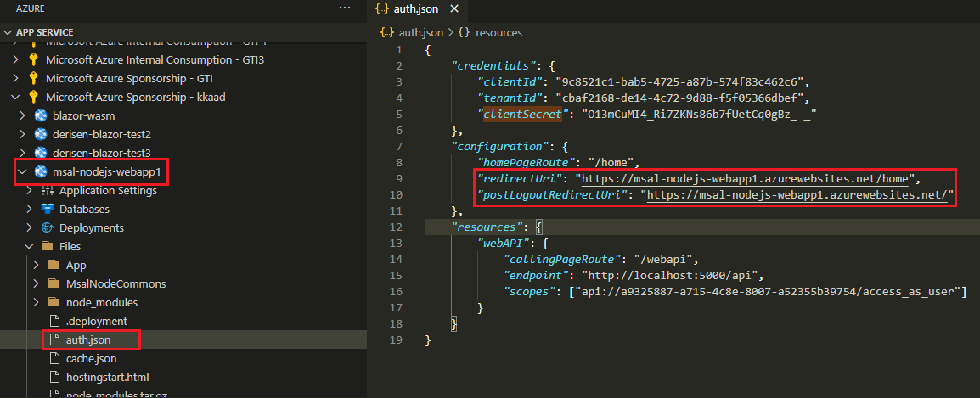Open the Azure panel more actions ellipsis
980x398 pixels.
[x=345, y=8]
